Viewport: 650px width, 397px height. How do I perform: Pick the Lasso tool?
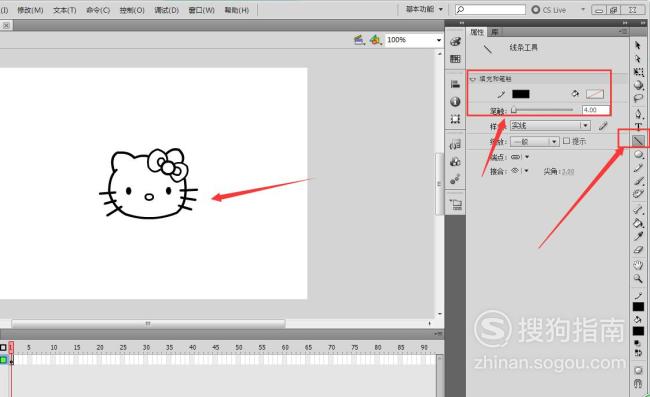click(x=638, y=98)
